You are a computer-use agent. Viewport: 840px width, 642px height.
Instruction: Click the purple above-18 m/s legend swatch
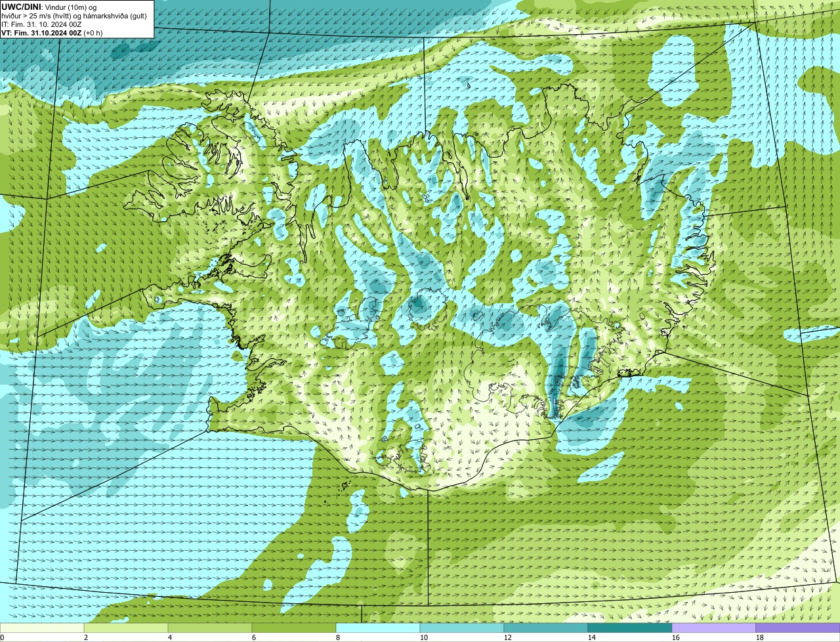tap(798, 628)
